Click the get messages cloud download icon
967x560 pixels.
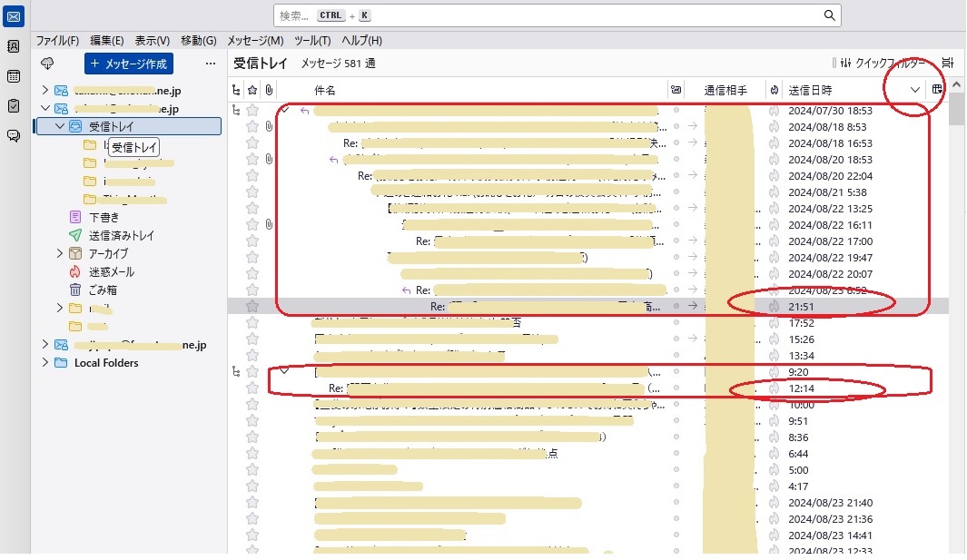pos(48,64)
